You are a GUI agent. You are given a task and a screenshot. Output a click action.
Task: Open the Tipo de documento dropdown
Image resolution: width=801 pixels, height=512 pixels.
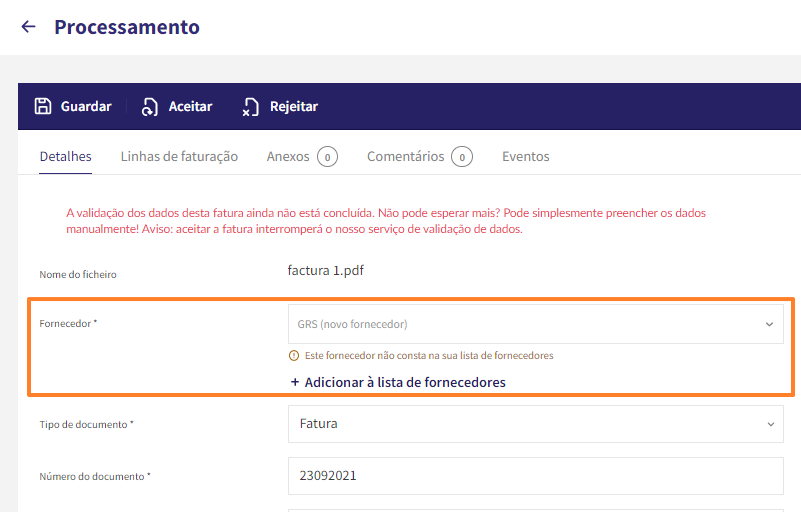(535, 424)
